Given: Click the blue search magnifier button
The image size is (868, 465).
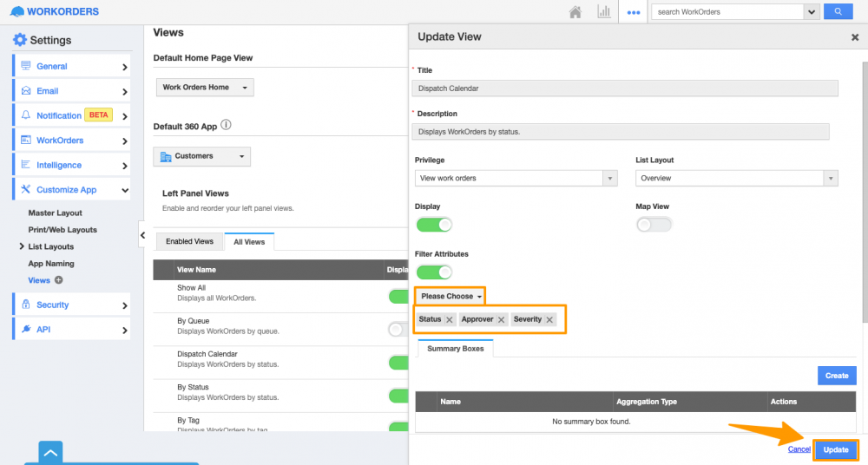Looking at the screenshot, I should point(838,12).
